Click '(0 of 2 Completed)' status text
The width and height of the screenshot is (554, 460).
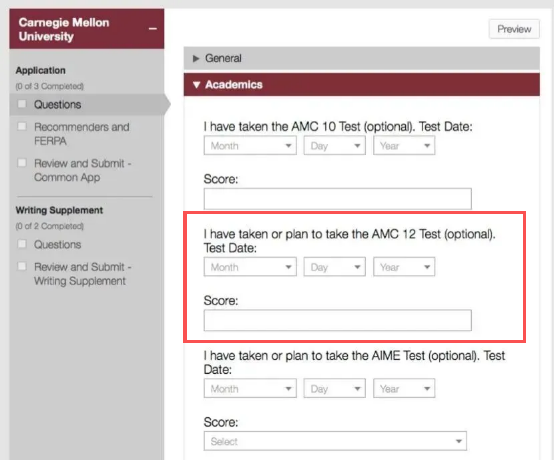(49, 226)
